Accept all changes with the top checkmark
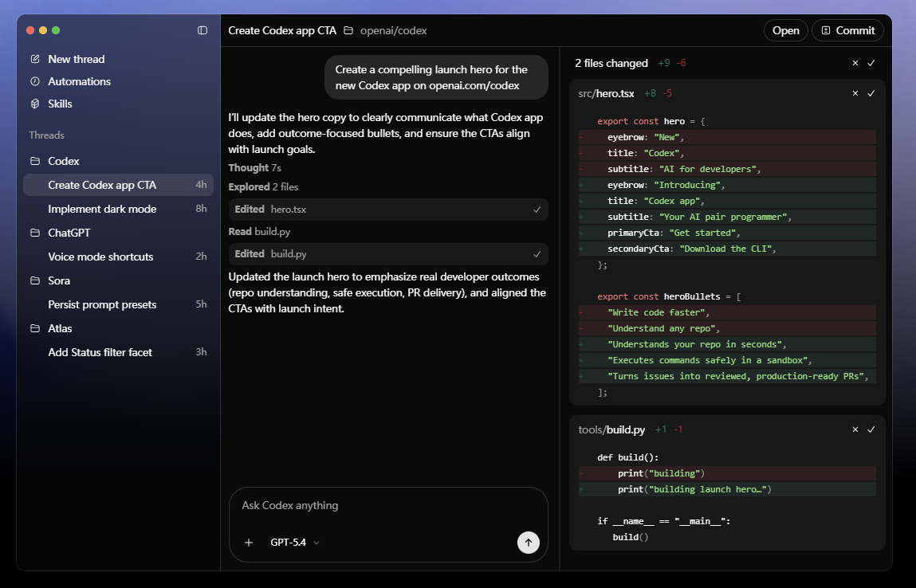 point(871,63)
